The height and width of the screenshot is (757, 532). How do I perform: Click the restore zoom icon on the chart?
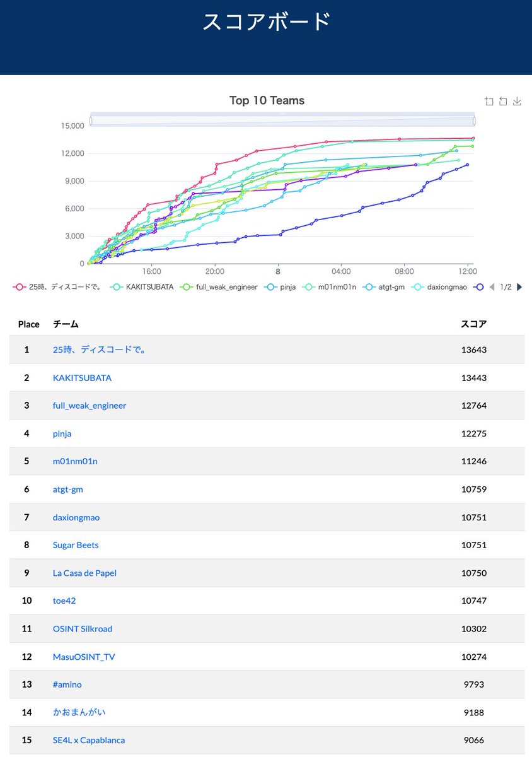pyautogui.click(x=502, y=101)
